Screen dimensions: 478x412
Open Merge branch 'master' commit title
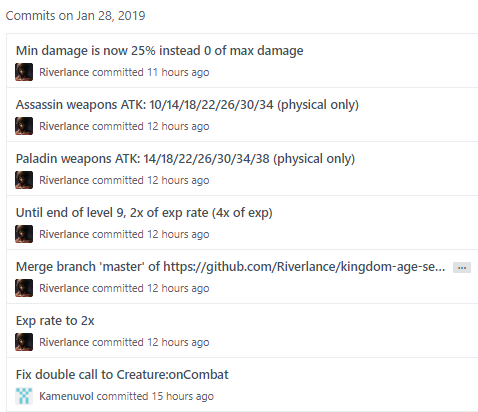click(x=231, y=267)
